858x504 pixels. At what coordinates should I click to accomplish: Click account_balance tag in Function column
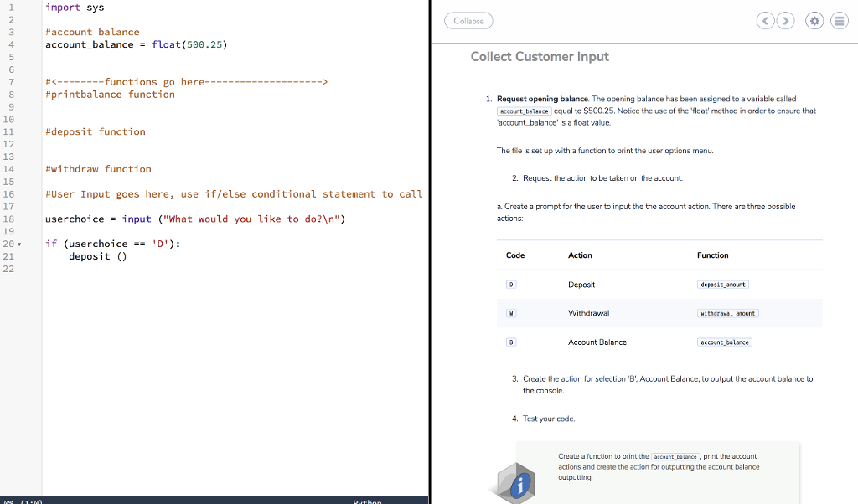pyautogui.click(x=725, y=342)
